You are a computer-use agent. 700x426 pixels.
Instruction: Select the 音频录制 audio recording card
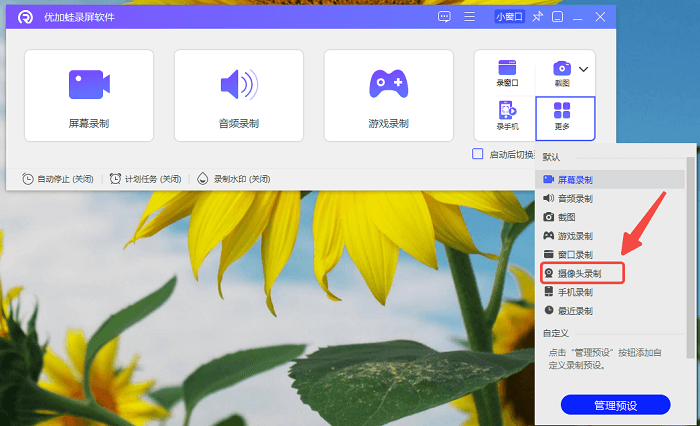coord(239,95)
